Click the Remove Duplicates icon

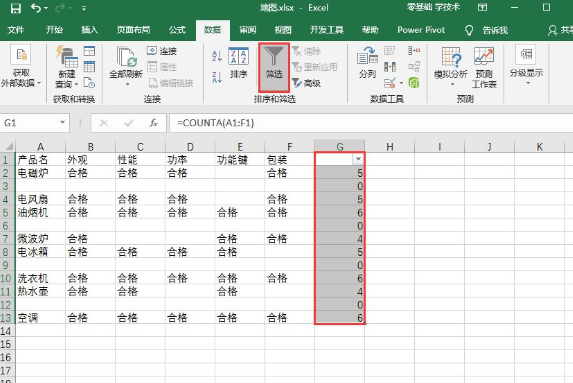[x=390, y=67]
